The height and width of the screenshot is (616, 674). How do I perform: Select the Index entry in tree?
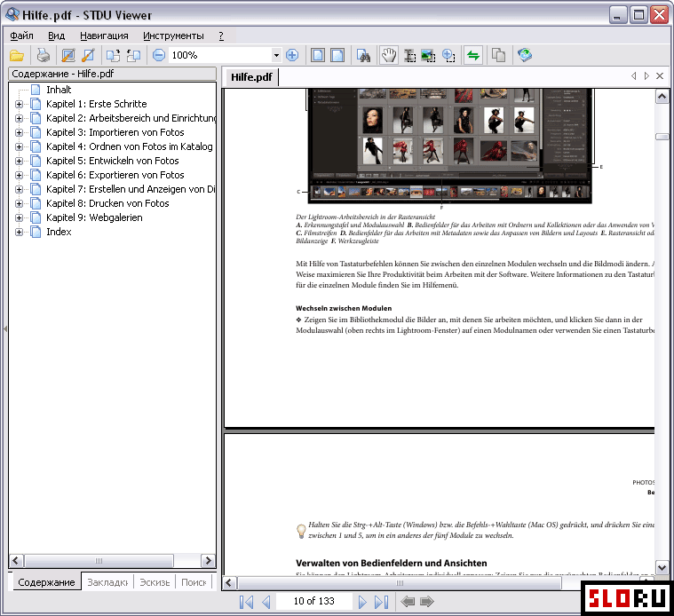(x=59, y=232)
